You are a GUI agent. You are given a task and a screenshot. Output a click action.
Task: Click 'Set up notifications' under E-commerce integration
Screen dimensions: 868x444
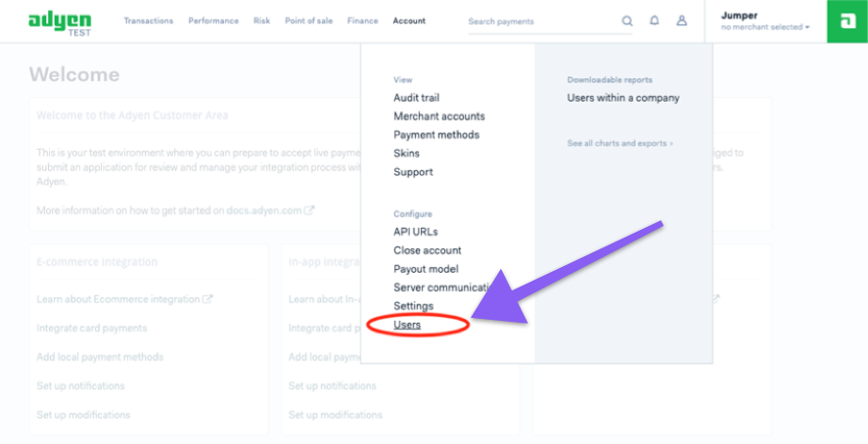pos(81,385)
